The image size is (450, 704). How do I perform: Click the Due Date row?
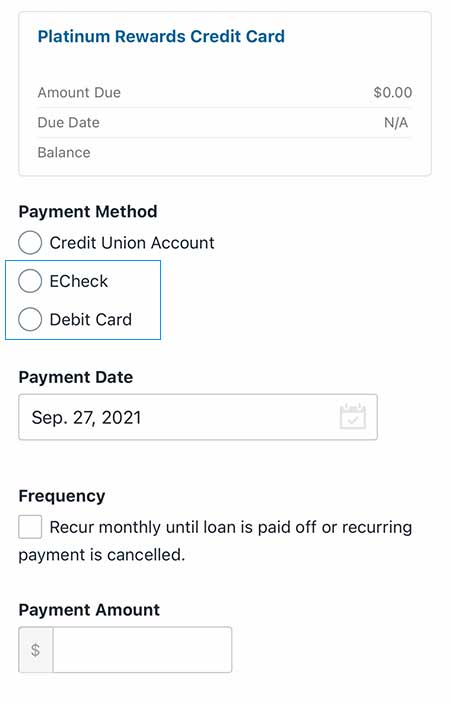225,123
